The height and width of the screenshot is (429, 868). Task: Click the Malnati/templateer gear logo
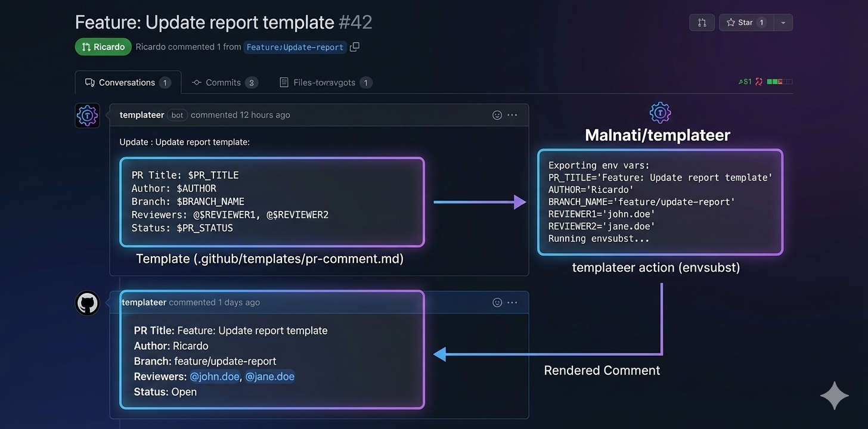coord(660,112)
